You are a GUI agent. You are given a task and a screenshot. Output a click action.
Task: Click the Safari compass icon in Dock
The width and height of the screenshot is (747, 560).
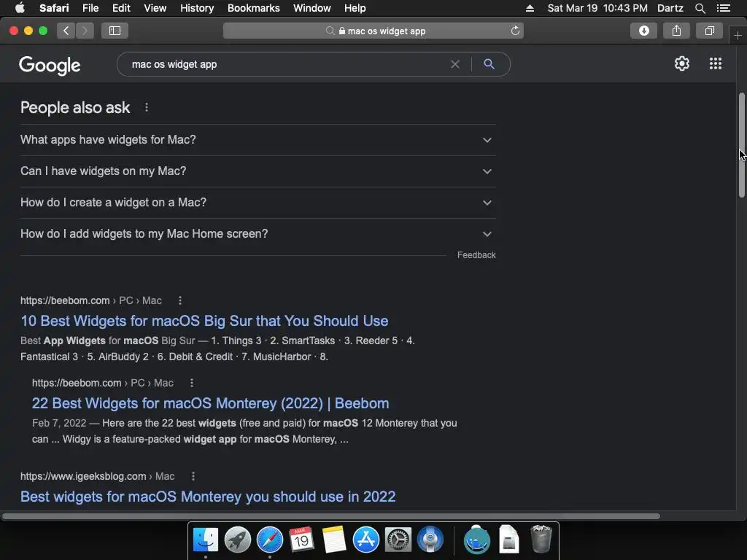click(270, 540)
